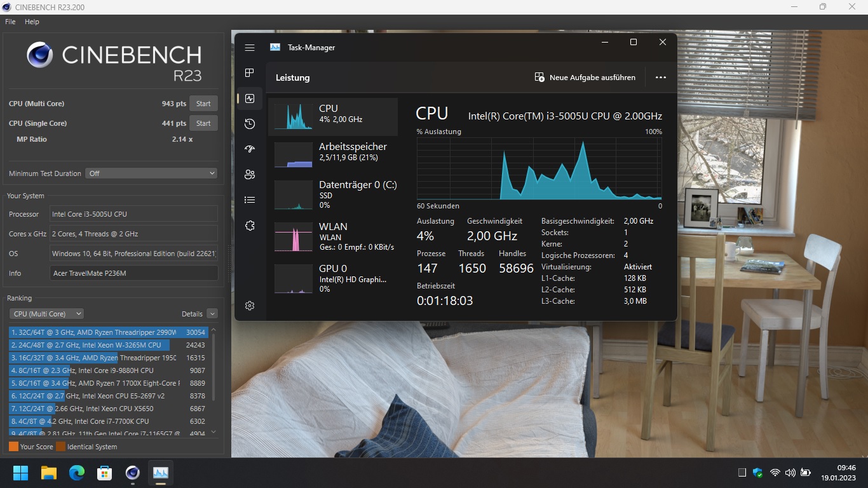The image size is (868, 488).
Task: Launch Microsoft Edge from the taskbar
Action: coord(77,473)
